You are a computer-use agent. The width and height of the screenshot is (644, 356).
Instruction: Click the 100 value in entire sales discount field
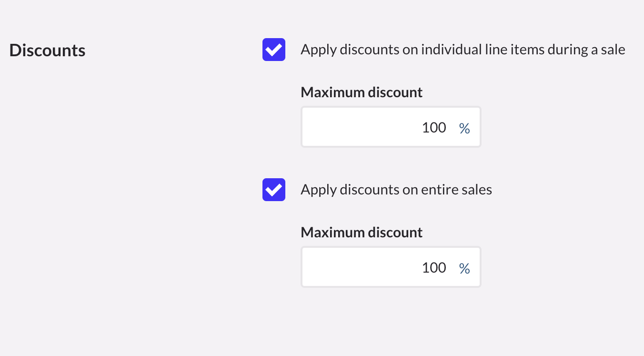coord(434,267)
